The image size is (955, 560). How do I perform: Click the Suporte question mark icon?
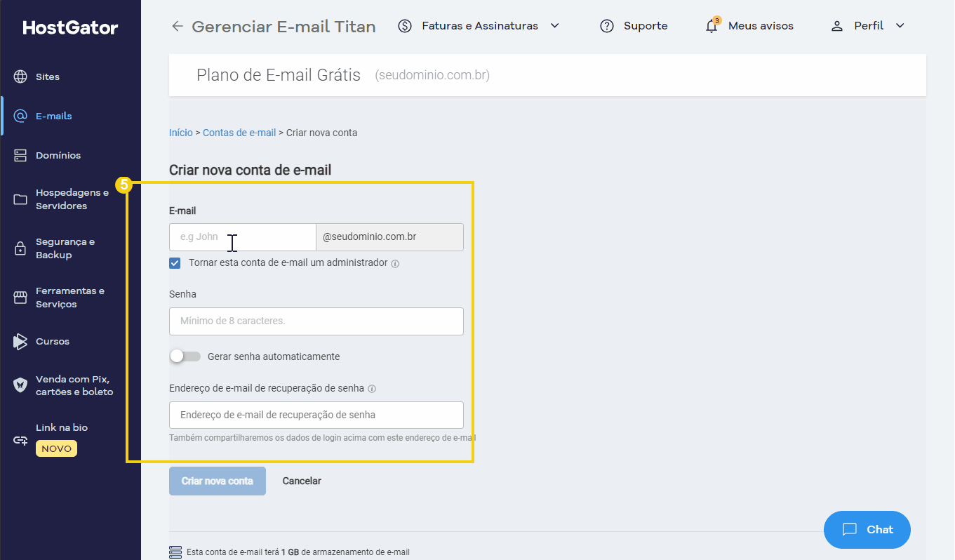pos(607,26)
